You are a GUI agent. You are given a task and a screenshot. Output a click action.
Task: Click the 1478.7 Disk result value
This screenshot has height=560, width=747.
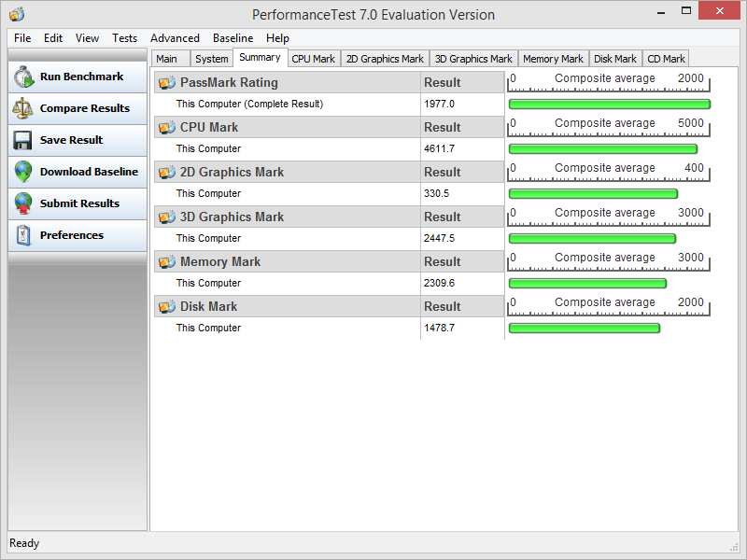(x=439, y=328)
